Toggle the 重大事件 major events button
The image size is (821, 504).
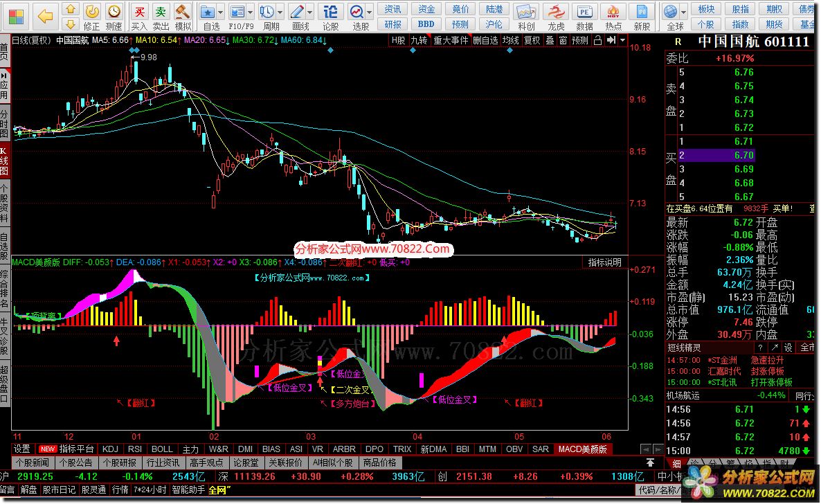point(451,40)
